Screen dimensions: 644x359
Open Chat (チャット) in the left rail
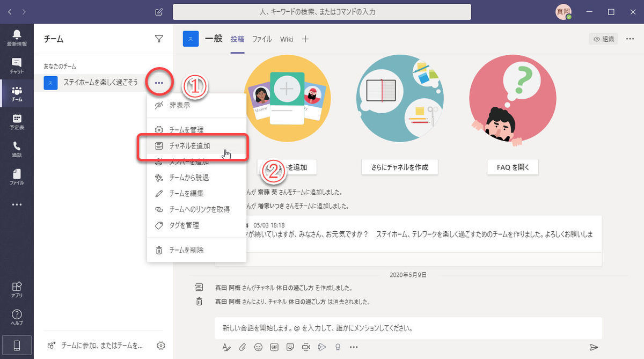pyautogui.click(x=17, y=65)
